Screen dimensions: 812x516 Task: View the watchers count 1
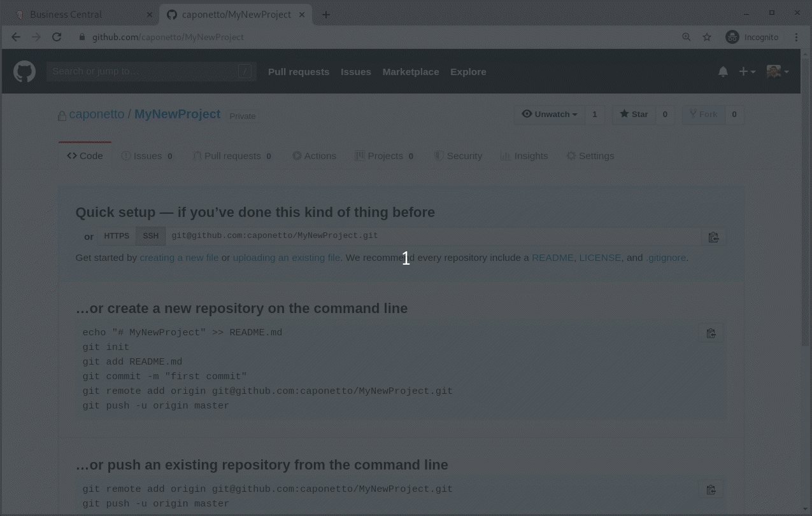[595, 115]
